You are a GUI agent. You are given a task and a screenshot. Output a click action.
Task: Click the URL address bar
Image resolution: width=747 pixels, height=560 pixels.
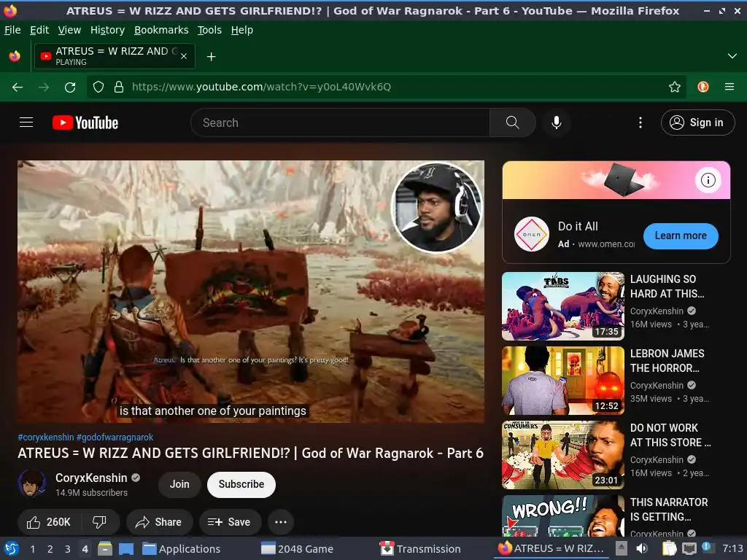click(x=386, y=87)
